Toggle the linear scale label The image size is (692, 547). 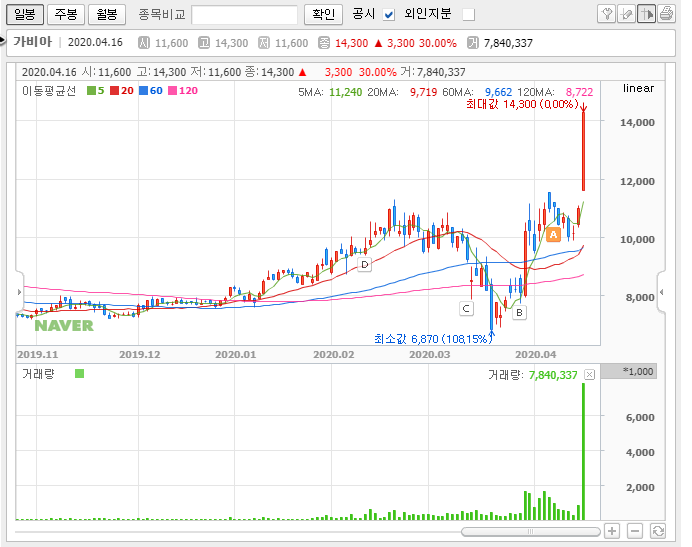[638, 88]
